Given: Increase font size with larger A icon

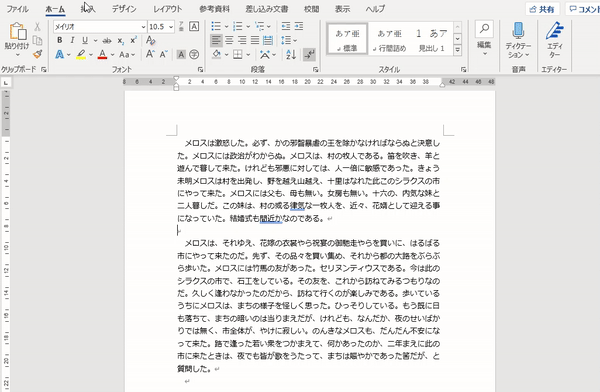Looking at the screenshot, I should click(x=150, y=54).
